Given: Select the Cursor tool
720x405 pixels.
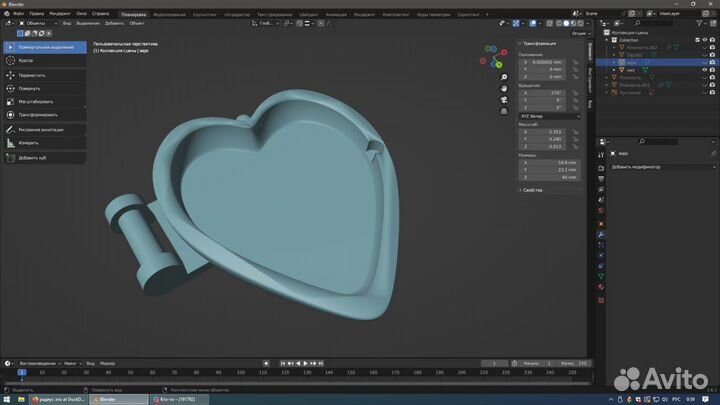Looking at the screenshot, I should [45, 61].
